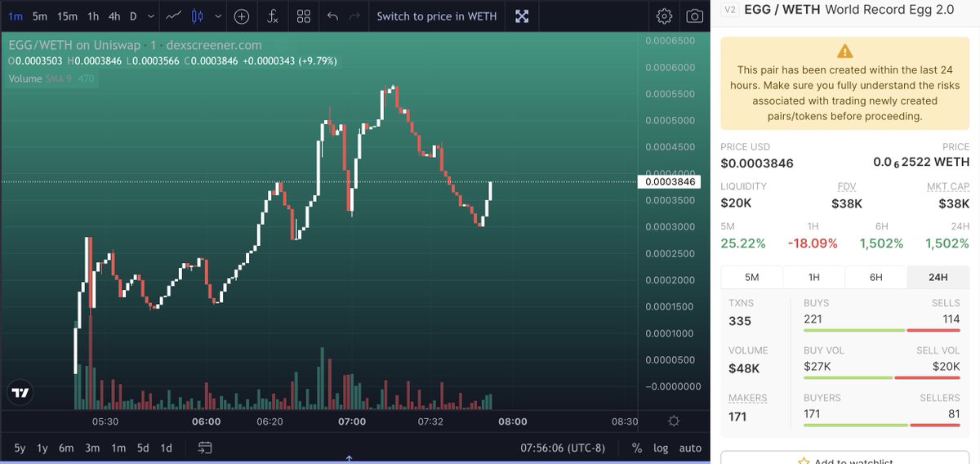The height and width of the screenshot is (464, 980).
Task: Undo last chart action
Action: coord(332,16)
